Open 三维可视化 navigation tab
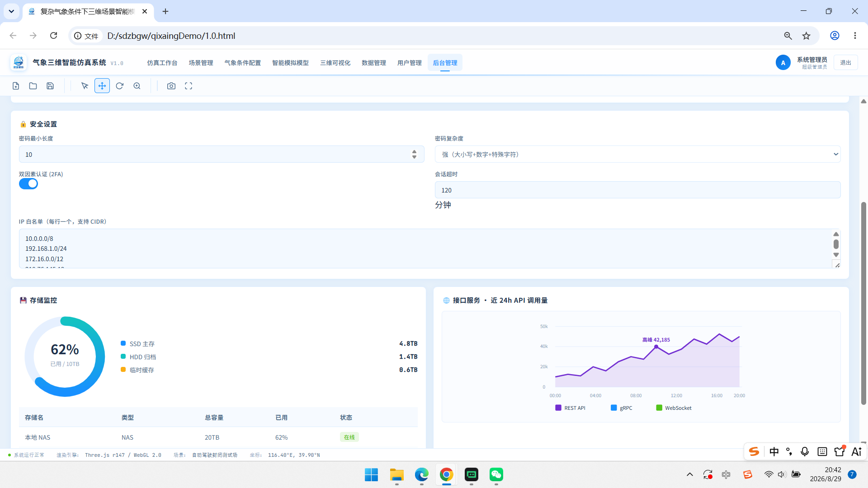This screenshot has width=868, height=488. click(x=335, y=63)
